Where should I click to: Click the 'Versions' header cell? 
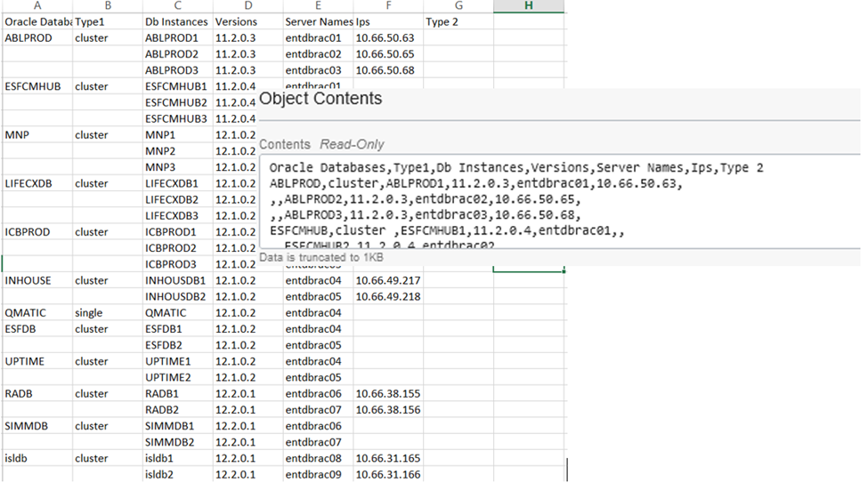point(248,21)
